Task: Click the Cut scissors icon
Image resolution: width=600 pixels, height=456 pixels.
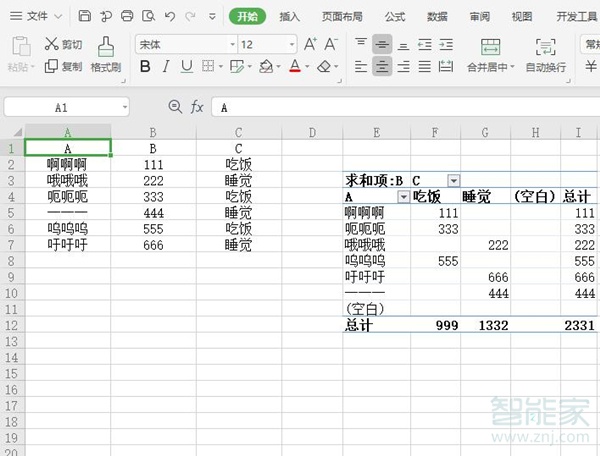Action: pos(51,44)
